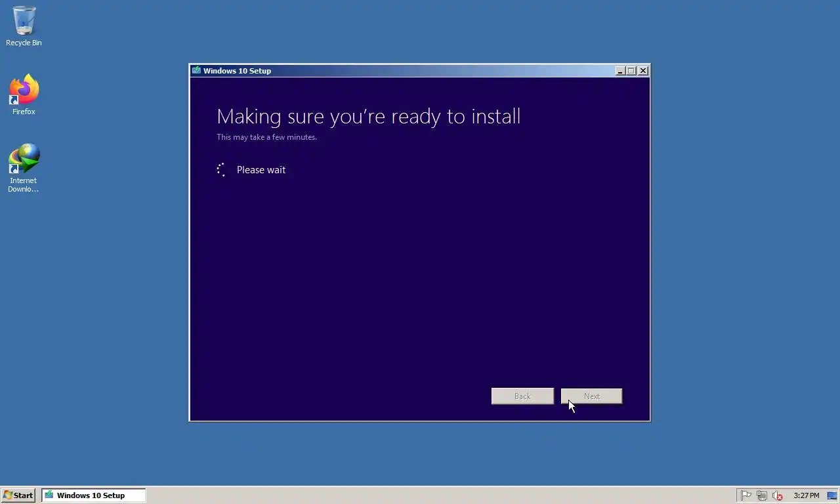Viewport: 840px width, 504px height.
Task: Click the 'Please wait' text
Action: click(261, 170)
